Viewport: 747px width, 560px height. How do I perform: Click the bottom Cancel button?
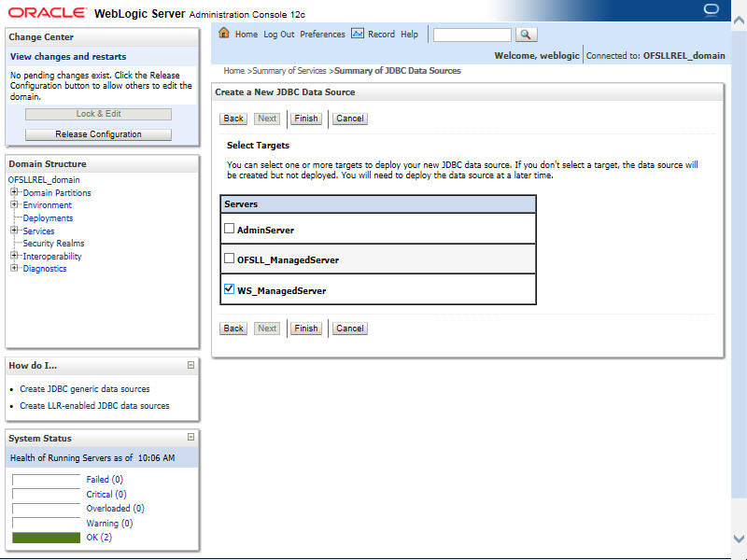point(349,329)
